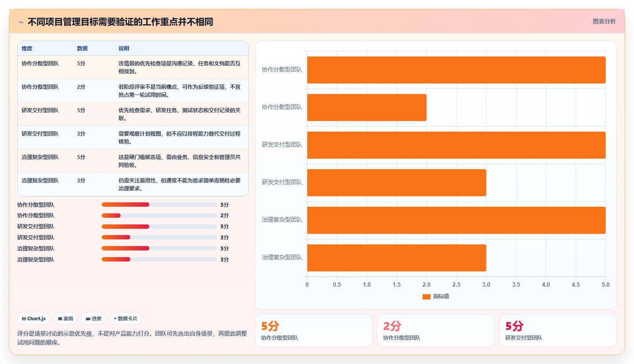The width and height of the screenshot is (634, 364).
Task: Click the 3.5 tick on the chart axis
Action: 516,284
